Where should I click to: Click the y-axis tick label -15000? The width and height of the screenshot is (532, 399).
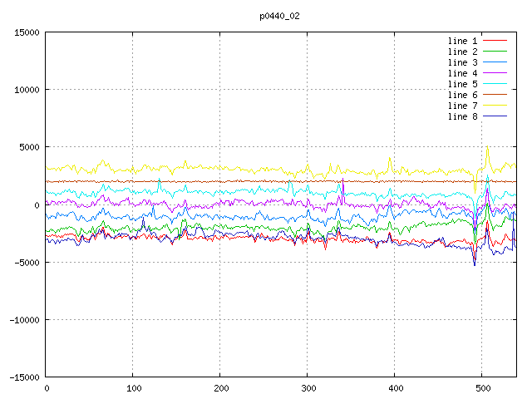pyautogui.click(x=23, y=377)
